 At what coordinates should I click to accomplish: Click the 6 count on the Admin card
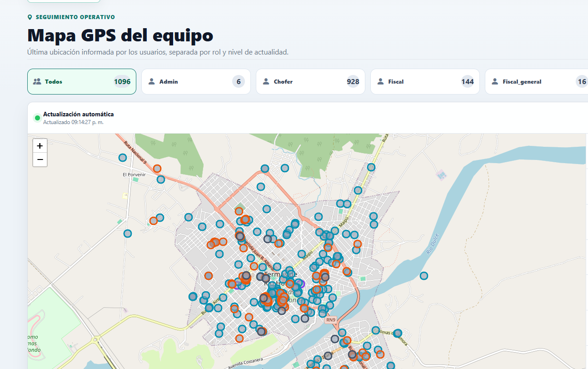[x=239, y=82]
